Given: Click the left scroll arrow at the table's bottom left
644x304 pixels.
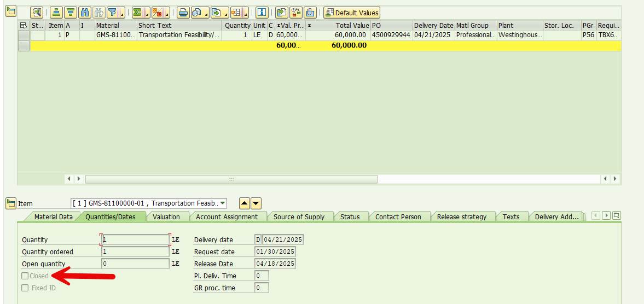Looking at the screenshot, I should (68, 179).
